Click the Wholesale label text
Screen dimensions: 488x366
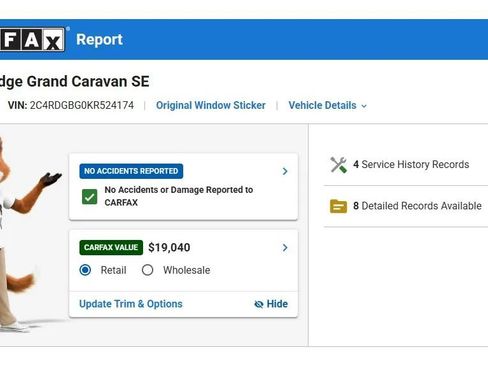pos(187,270)
